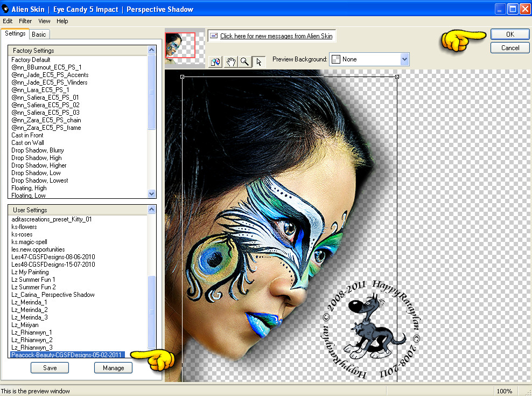Select ks.magic-spell user setting
The width and height of the screenshot is (532, 396).
pos(29,242)
